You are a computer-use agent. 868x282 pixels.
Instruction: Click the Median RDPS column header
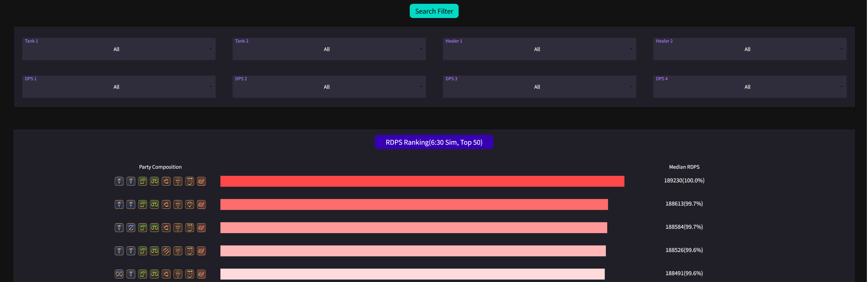point(684,167)
